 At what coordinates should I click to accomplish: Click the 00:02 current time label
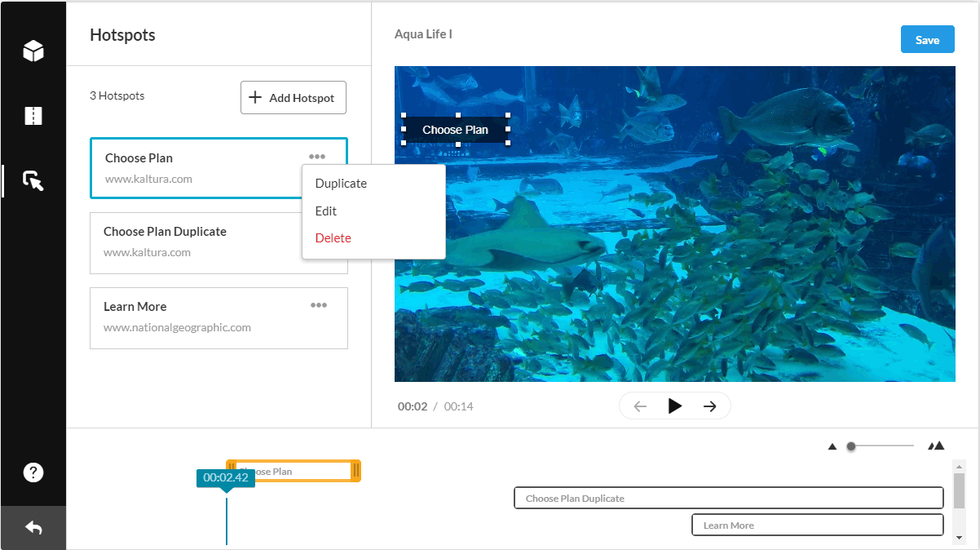[413, 406]
